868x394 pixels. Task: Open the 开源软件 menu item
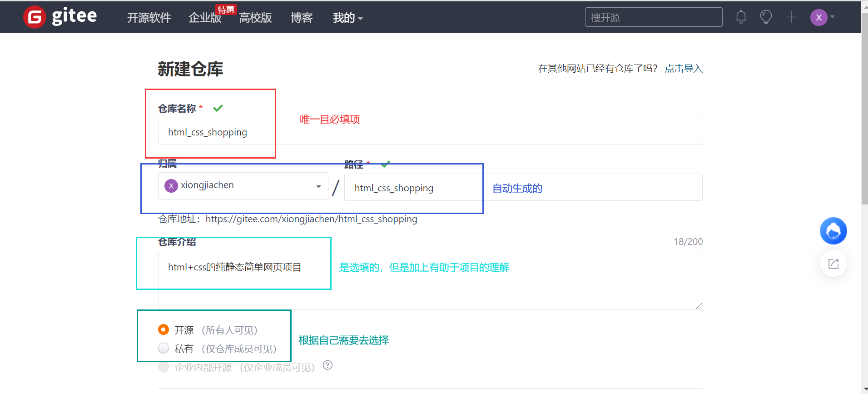pyautogui.click(x=149, y=18)
